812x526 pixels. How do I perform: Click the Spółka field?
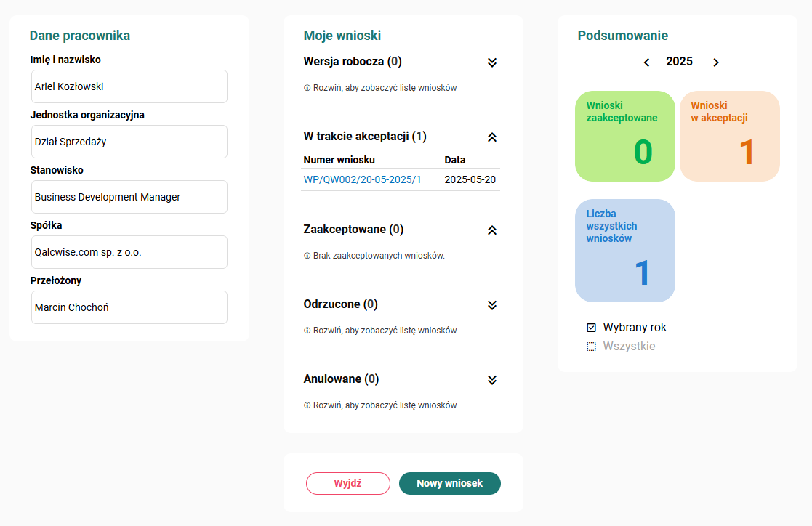click(x=129, y=252)
